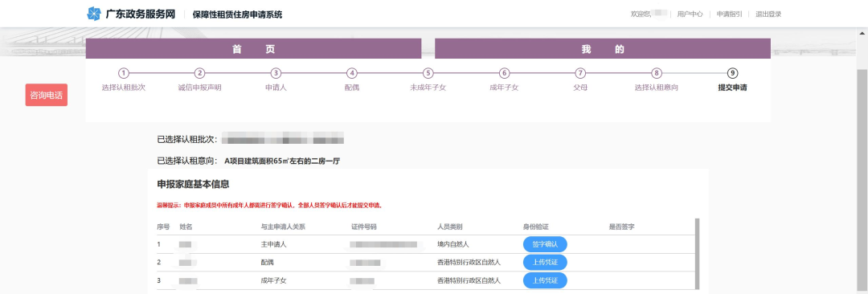The height and width of the screenshot is (294, 868).
Task: Open the 我的 tab
Action: coord(603,49)
